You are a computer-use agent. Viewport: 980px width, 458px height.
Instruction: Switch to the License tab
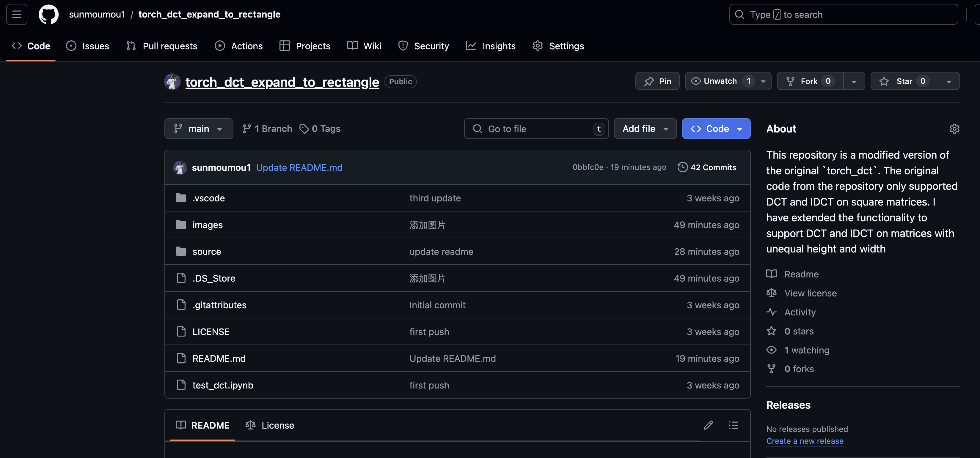coord(270,425)
